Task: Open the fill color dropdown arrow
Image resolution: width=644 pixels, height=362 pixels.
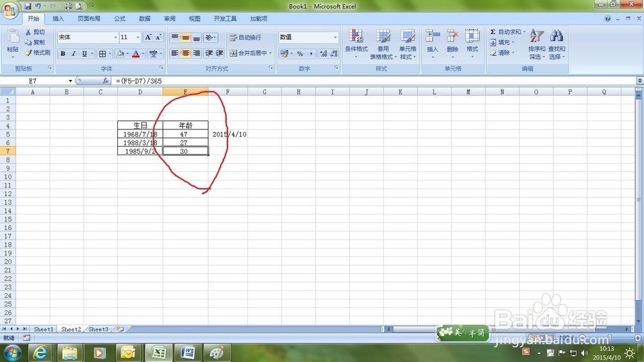Action: coord(128,53)
